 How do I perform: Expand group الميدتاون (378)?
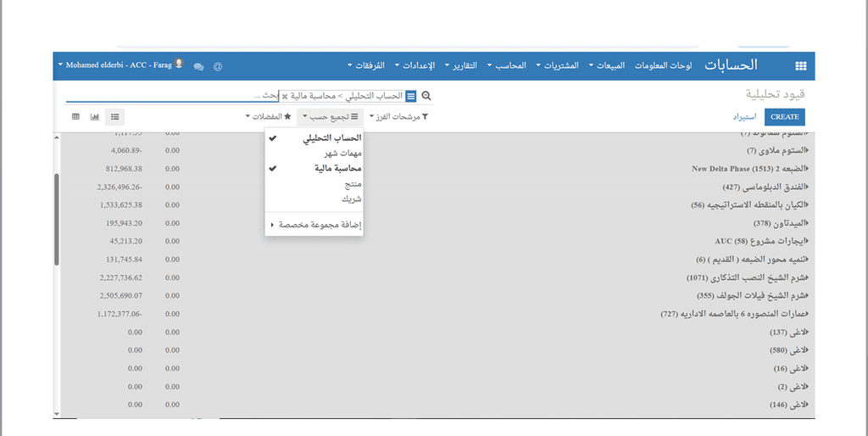tap(781, 223)
